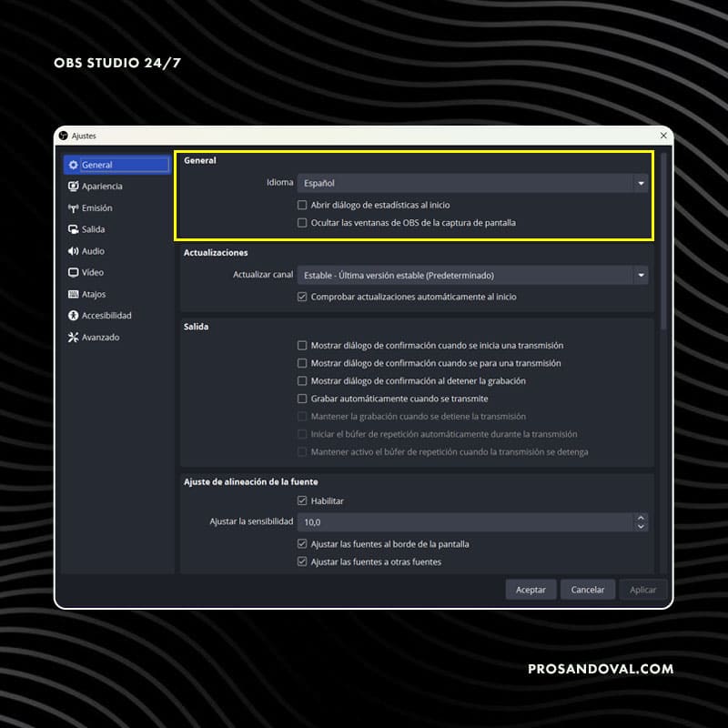
Task: Click the settings vertical scrollbar
Action: (x=663, y=241)
